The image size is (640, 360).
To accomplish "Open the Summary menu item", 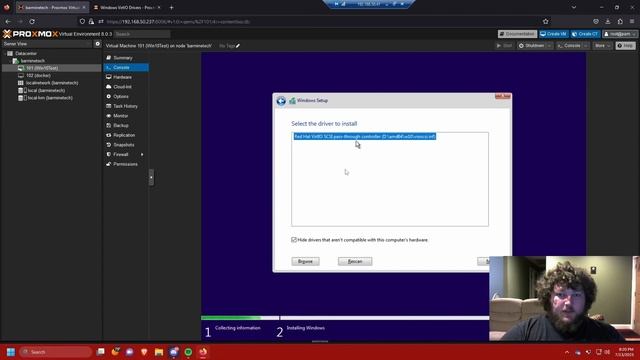I will 126,58.
